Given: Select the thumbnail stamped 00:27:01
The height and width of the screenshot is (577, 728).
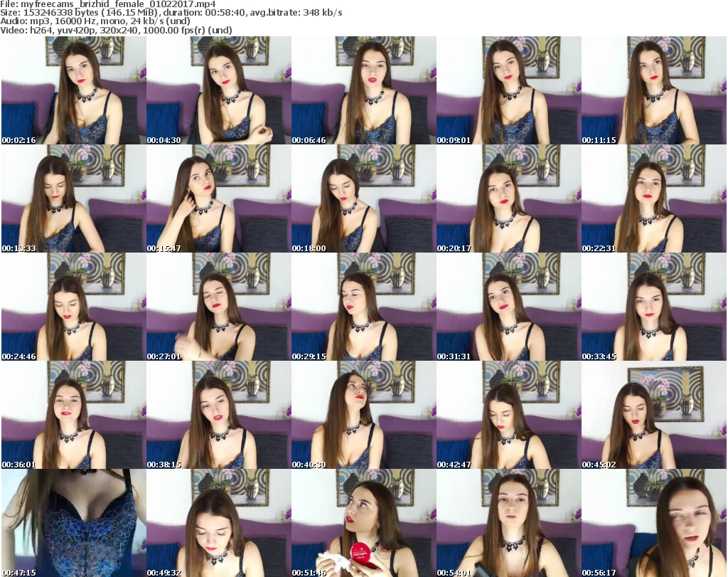Looking at the screenshot, I should point(219,307).
